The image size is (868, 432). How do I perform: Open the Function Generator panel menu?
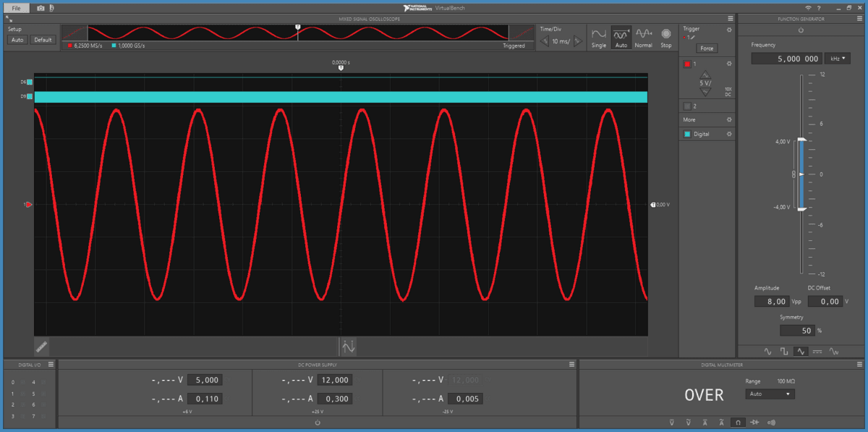tap(858, 19)
